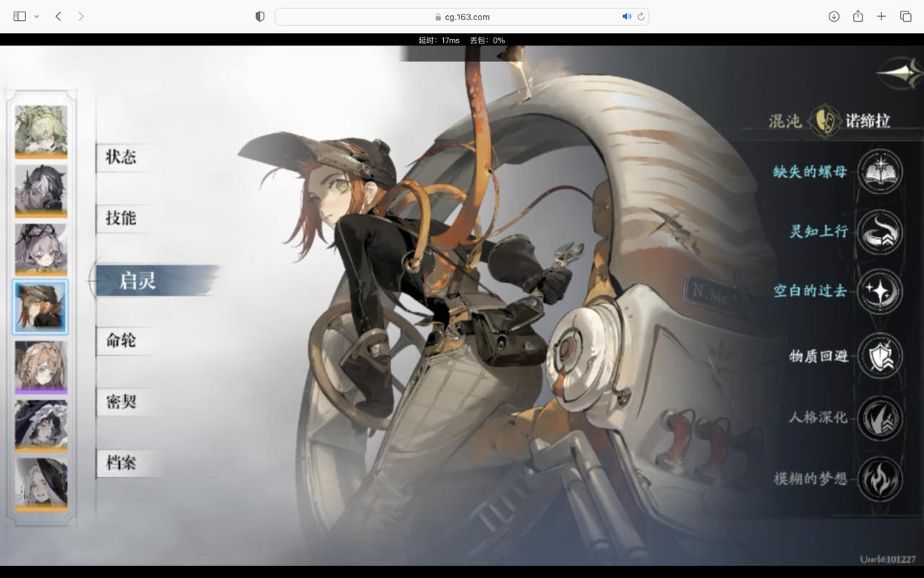Open the 模糊的梦想 flame skill icon
The image size is (924, 578).
tap(880, 478)
